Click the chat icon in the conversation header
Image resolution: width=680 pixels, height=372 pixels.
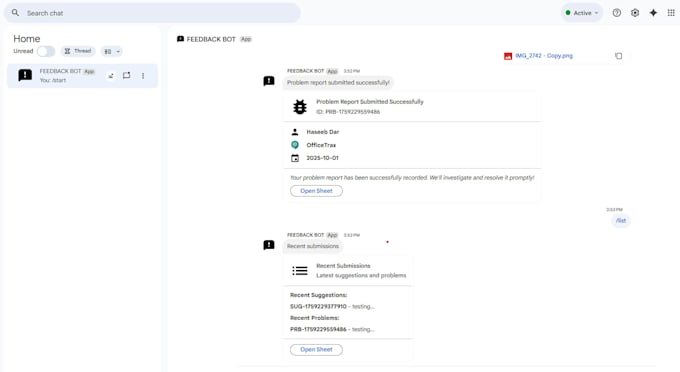click(x=180, y=39)
